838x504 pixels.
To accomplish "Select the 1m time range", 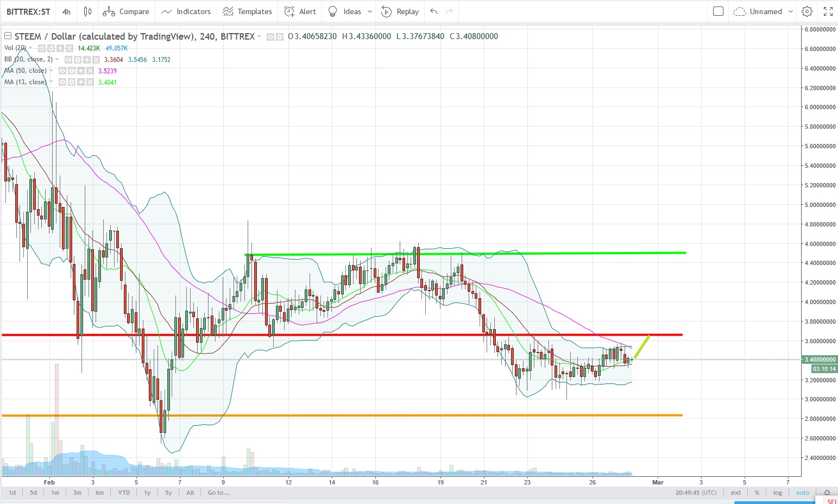I will tap(55, 493).
